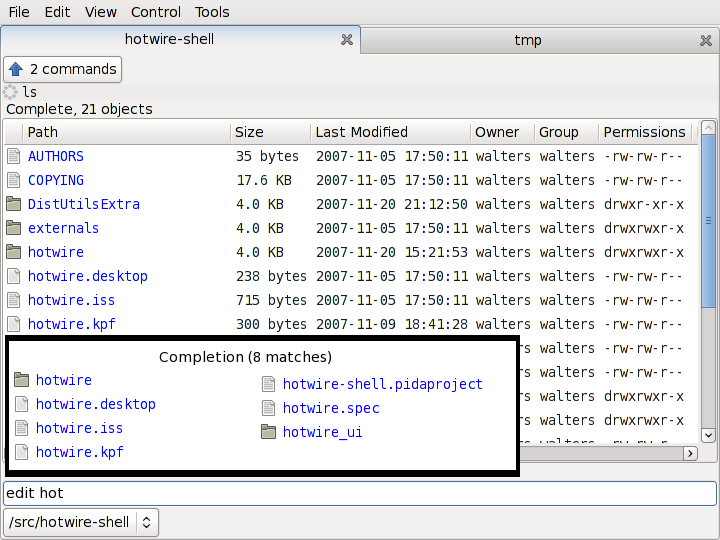Click the externals folder icon
720x540 pixels.
(x=14, y=228)
